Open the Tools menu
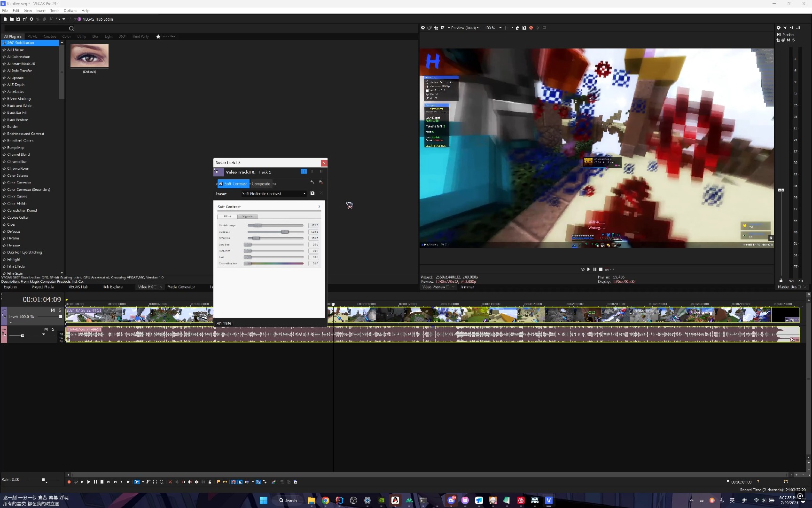This screenshot has width=812, height=508. (x=55, y=10)
